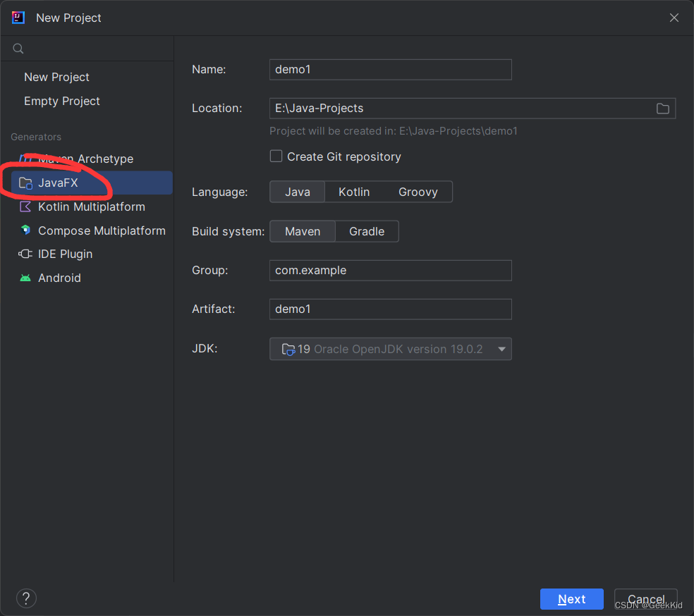Click the IDE Plugin plug icon
Image resolution: width=694 pixels, height=616 pixels.
pos(25,254)
